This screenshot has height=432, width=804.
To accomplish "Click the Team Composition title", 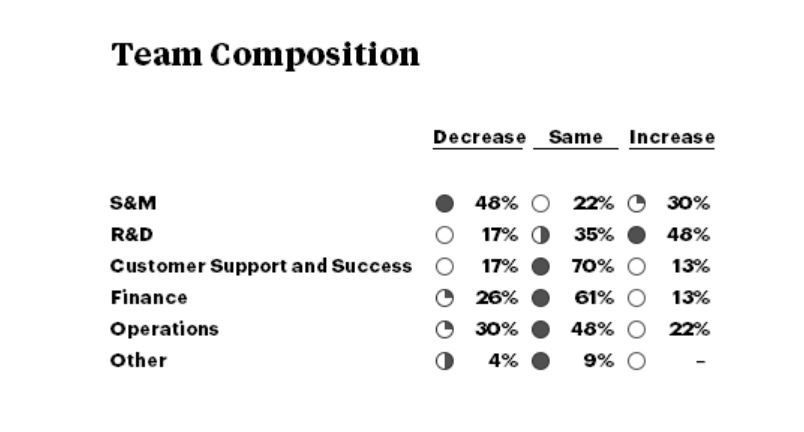I will point(265,55).
